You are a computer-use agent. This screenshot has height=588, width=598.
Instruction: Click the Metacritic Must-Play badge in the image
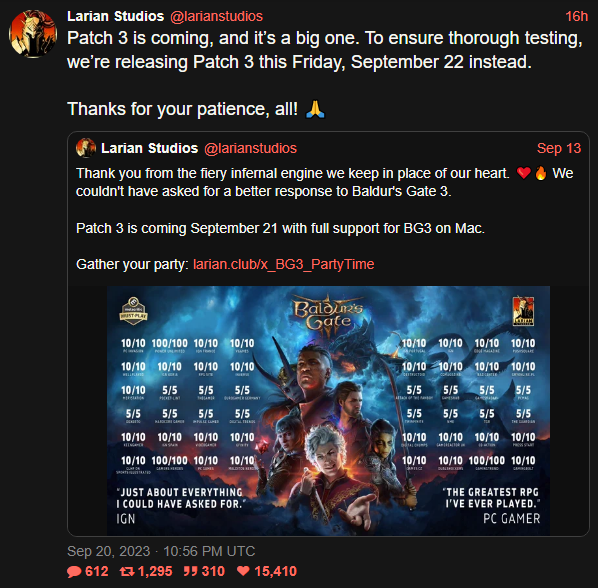point(133,311)
